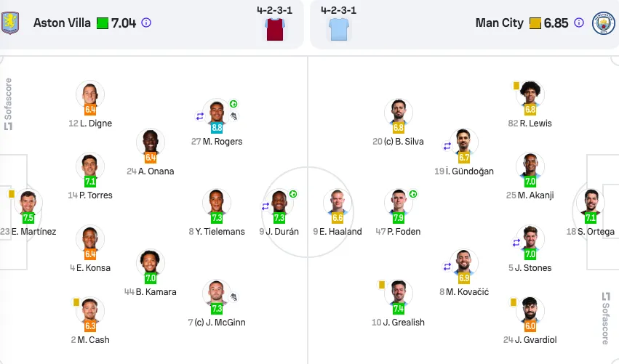Open E. Martínez goalkeeper photo

pos(28,202)
